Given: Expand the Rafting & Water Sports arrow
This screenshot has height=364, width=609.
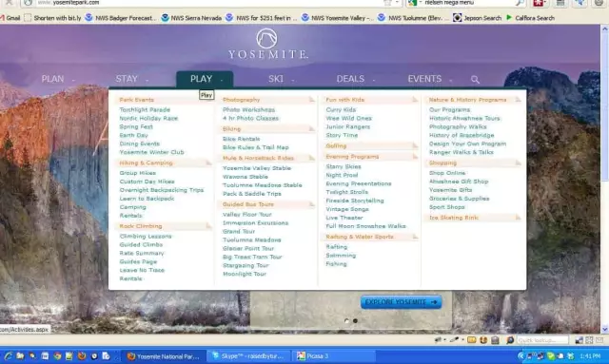Looking at the screenshot, I should coord(415,237).
